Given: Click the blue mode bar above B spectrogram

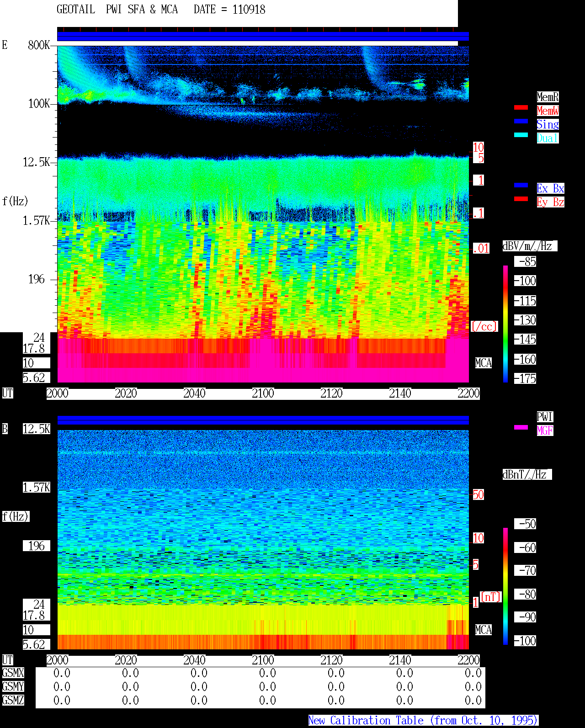Looking at the screenshot, I should click(263, 420).
